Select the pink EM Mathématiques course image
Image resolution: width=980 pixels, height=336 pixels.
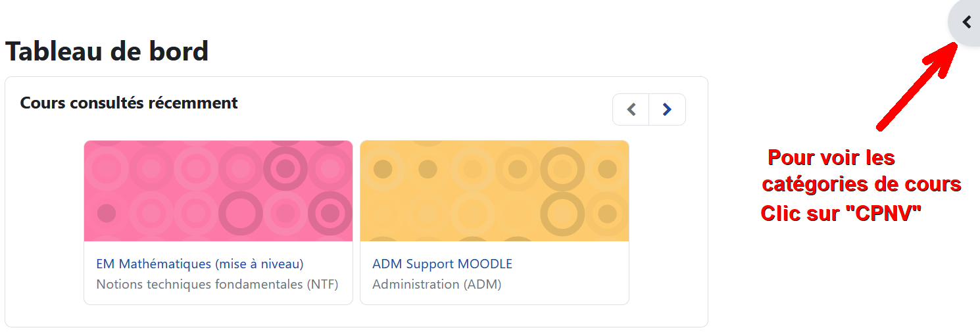[x=218, y=191]
